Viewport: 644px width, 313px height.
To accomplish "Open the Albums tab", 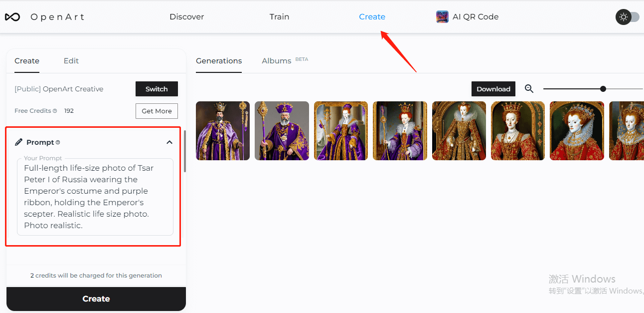I will [277, 61].
